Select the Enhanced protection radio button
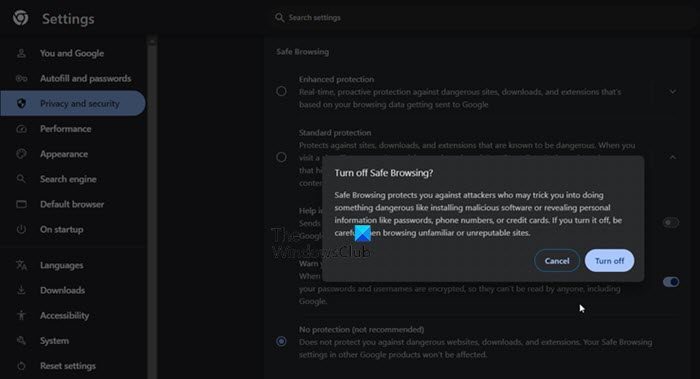 pyautogui.click(x=281, y=92)
